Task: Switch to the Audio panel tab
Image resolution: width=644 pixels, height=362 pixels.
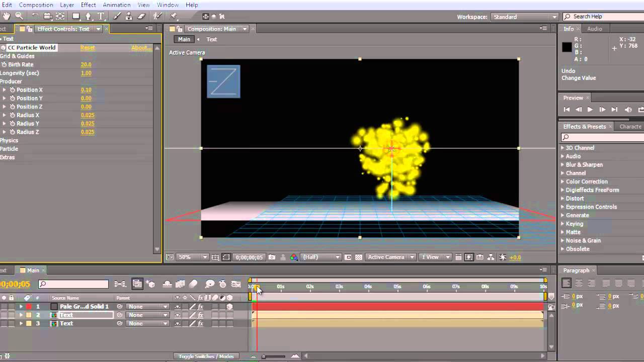Action: pyautogui.click(x=594, y=29)
